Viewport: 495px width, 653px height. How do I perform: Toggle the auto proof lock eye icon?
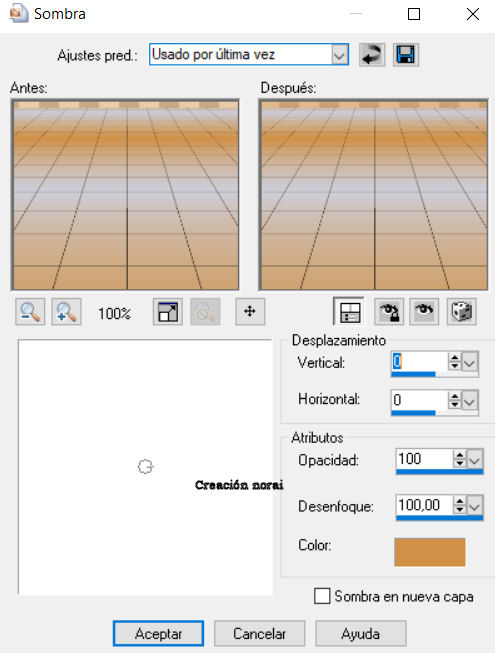click(x=389, y=312)
